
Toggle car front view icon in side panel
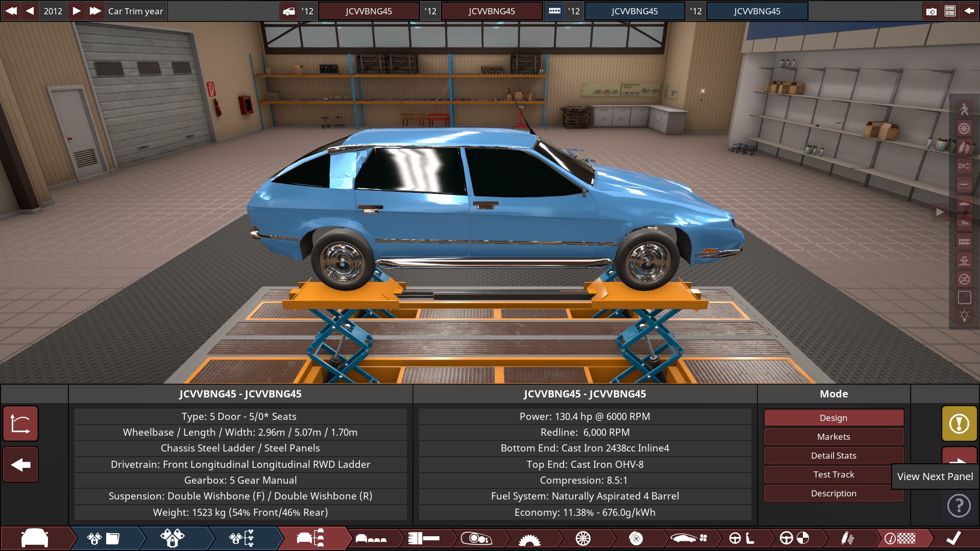pos(964,185)
